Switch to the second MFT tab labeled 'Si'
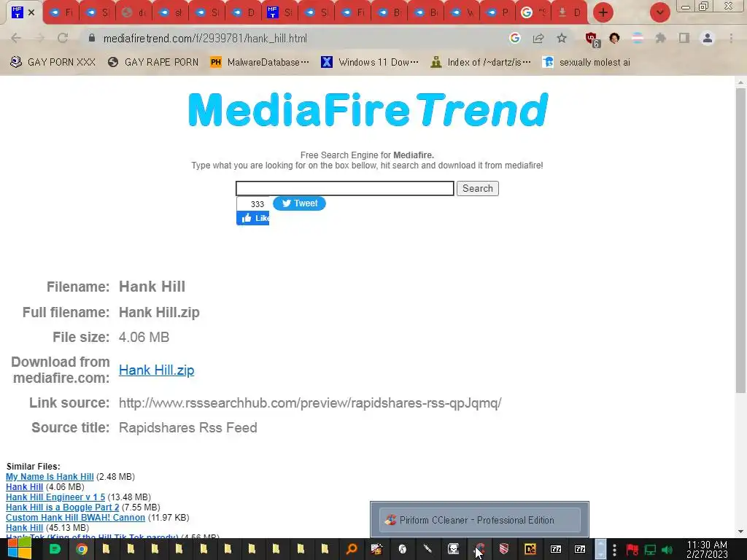 coord(279,12)
